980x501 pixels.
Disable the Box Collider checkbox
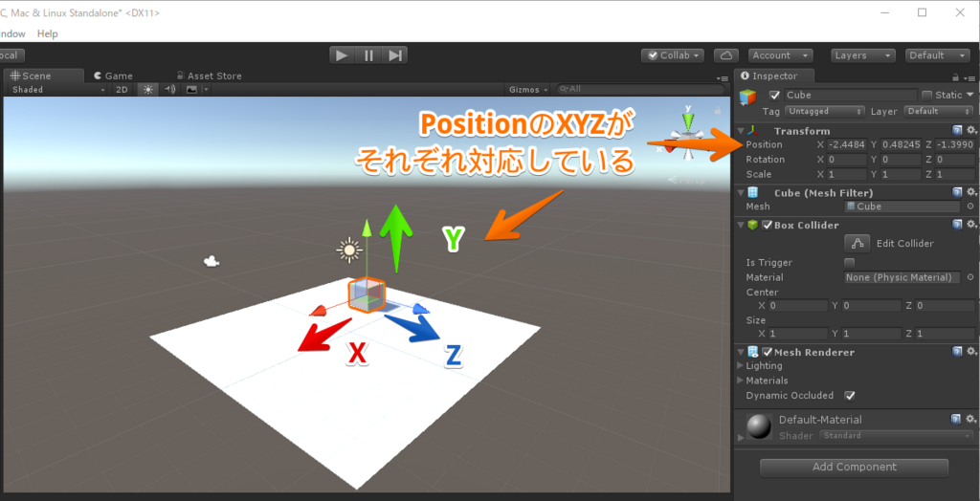click(x=767, y=225)
